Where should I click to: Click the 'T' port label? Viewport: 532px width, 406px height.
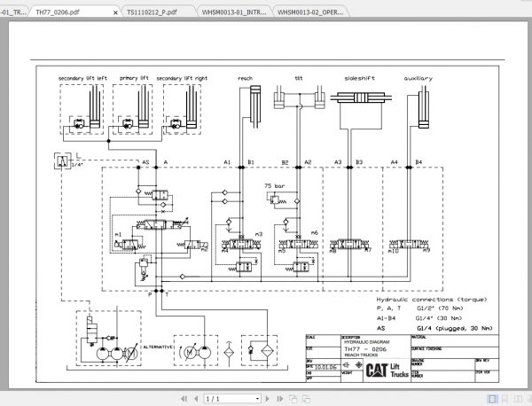(x=167, y=294)
